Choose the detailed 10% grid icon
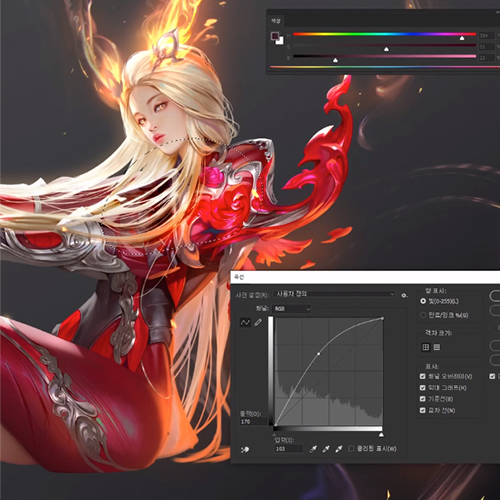The width and height of the screenshot is (500, 500). pos(437,347)
